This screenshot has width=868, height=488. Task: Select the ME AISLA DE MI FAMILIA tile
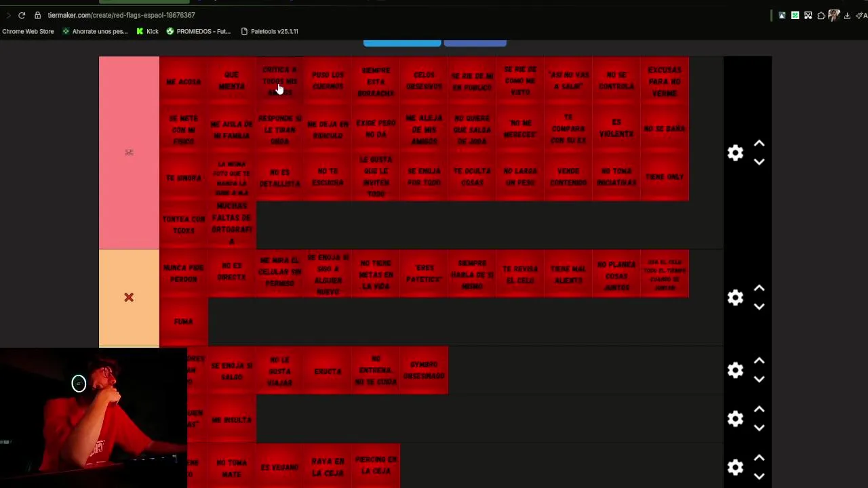click(232, 129)
